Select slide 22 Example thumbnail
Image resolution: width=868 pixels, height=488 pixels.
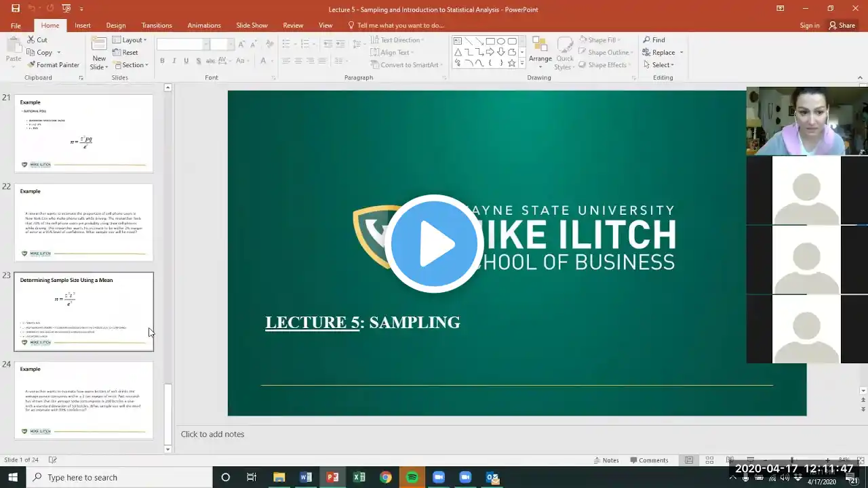click(84, 222)
